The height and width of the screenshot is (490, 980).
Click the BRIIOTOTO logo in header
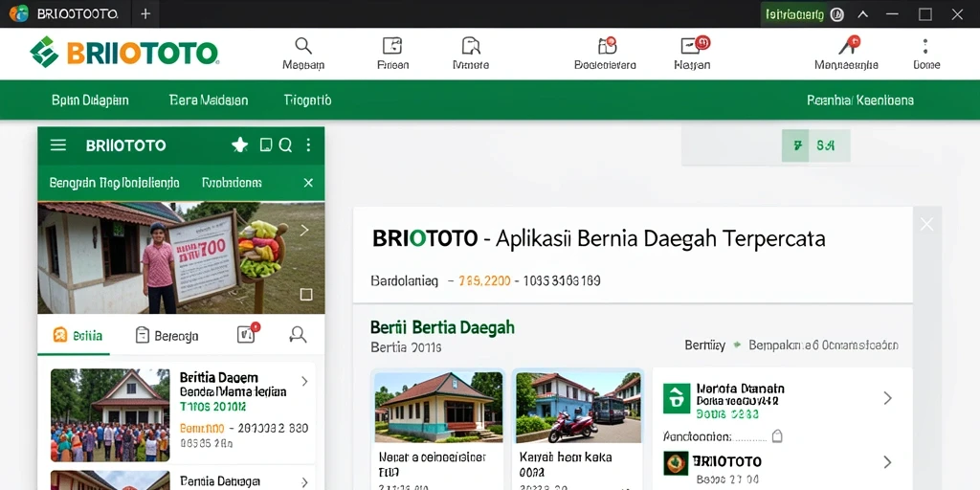(123, 53)
